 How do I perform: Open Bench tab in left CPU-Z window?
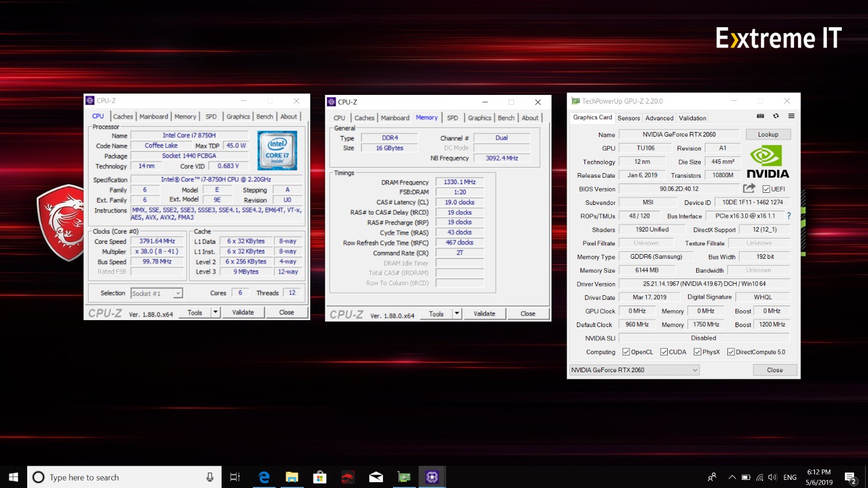[x=264, y=116]
